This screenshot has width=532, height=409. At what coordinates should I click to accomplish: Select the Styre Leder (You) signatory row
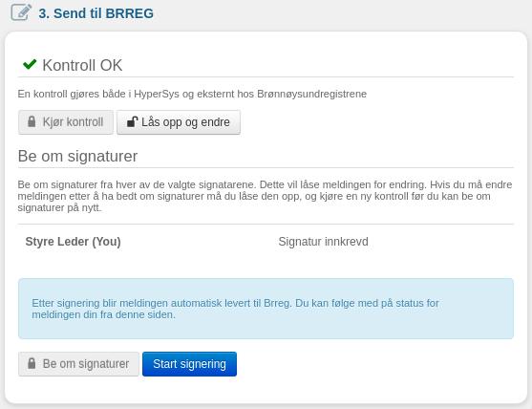(x=266, y=242)
